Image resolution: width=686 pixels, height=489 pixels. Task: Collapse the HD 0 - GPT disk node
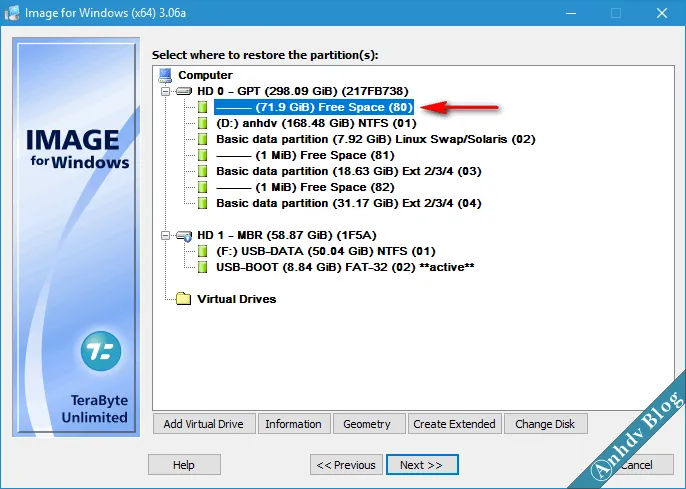[x=165, y=91]
